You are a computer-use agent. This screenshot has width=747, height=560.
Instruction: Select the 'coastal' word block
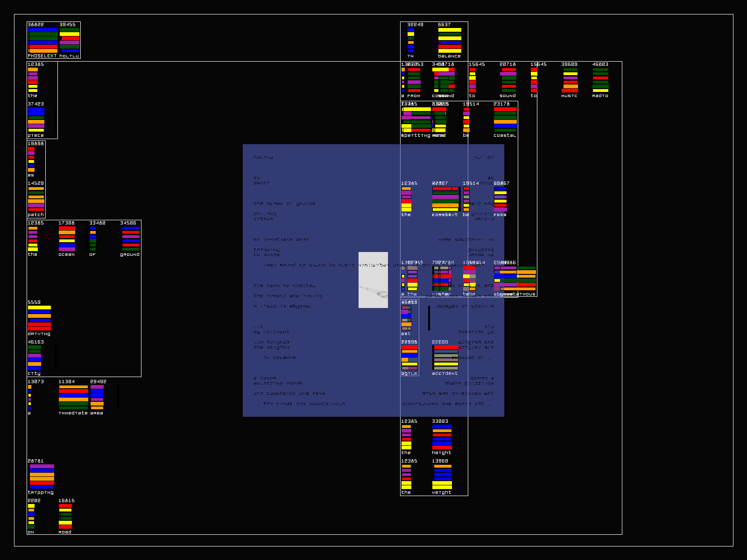505,119
